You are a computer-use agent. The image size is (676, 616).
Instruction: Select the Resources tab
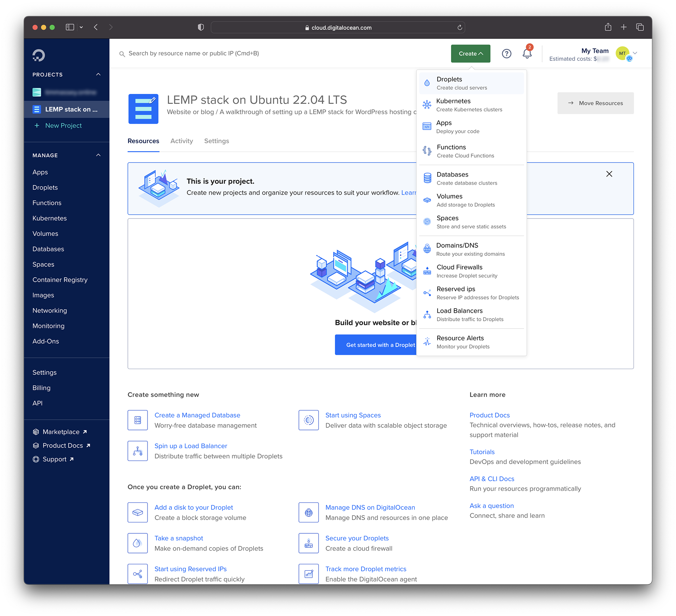coord(143,141)
